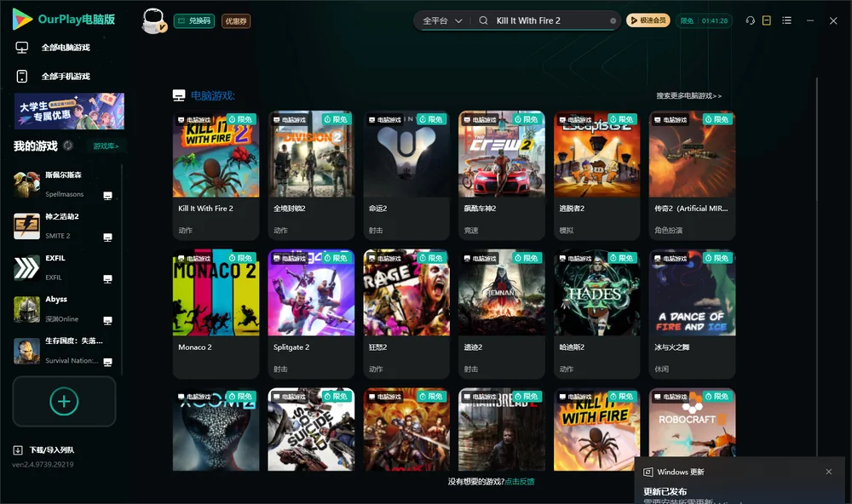The height and width of the screenshot is (504, 852).
Task: Click the 极速会员 membership button
Action: point(648,20)
